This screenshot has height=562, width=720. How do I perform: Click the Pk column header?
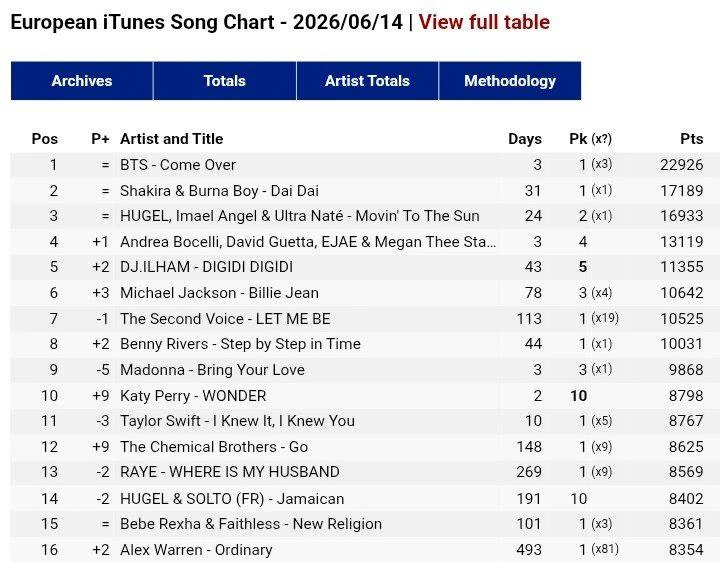(590, 139)
